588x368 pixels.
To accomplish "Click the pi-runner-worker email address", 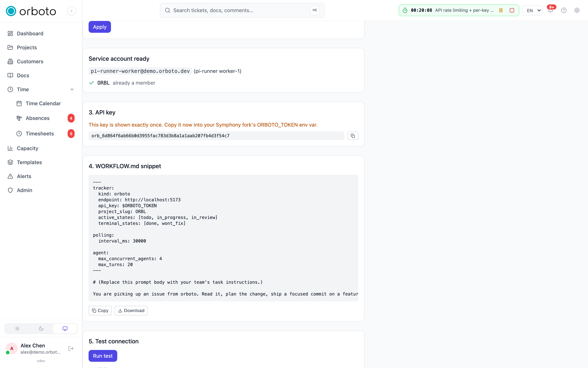I will pyautogui.click(x=140, y=71).
